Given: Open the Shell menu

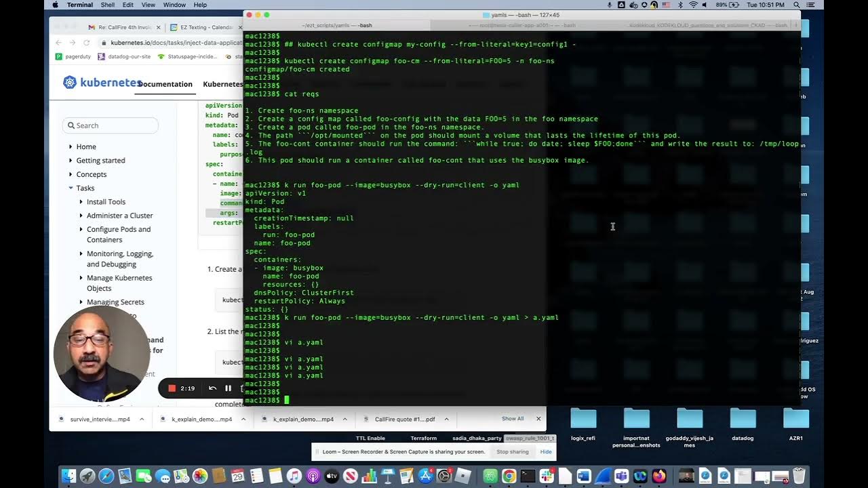Looking at the screenshot, I should pos(107,5).
